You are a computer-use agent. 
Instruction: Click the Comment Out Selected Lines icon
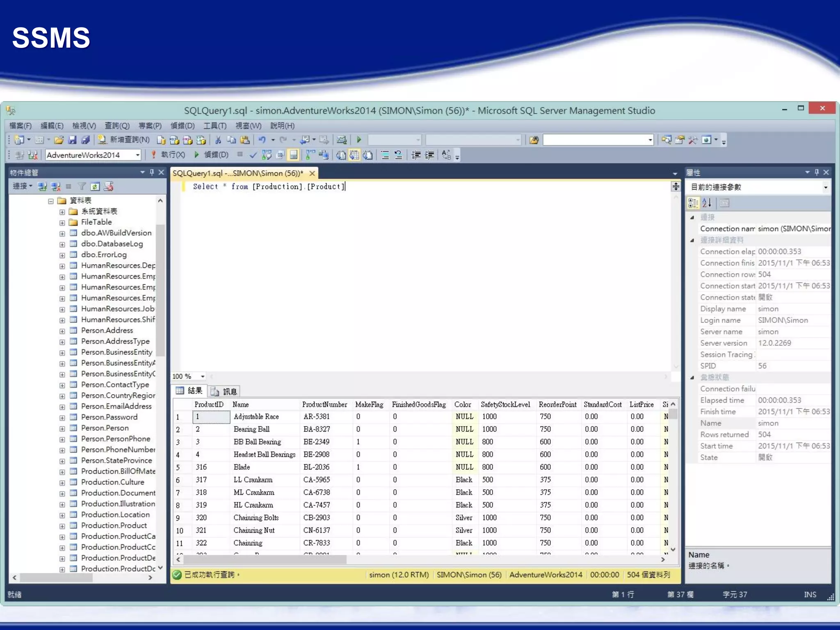pos(385,155)
